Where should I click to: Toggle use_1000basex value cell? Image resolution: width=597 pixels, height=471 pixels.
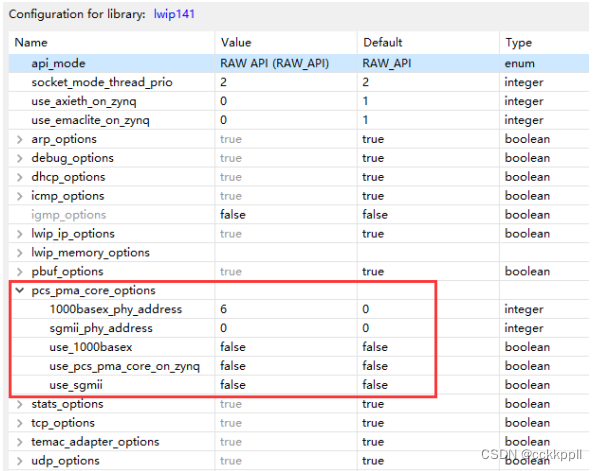(x=286, y=347)
